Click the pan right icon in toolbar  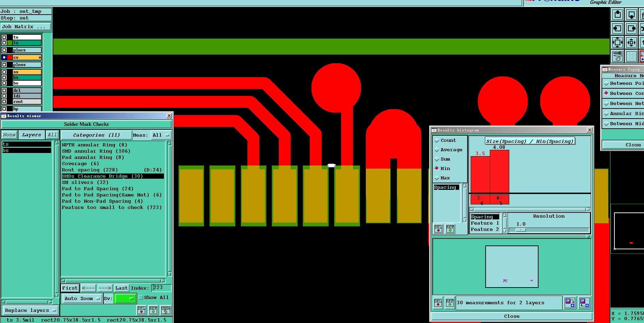point(631,29)
